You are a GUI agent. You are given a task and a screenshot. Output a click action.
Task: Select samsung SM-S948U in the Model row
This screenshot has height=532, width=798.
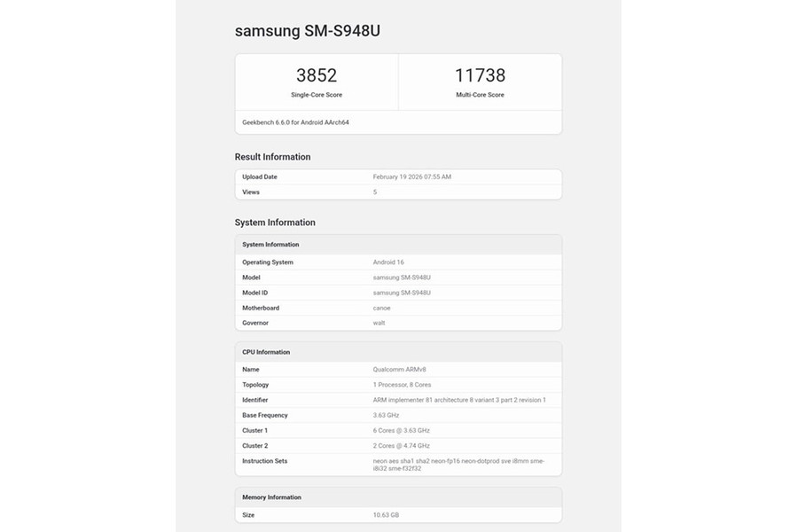402,278
